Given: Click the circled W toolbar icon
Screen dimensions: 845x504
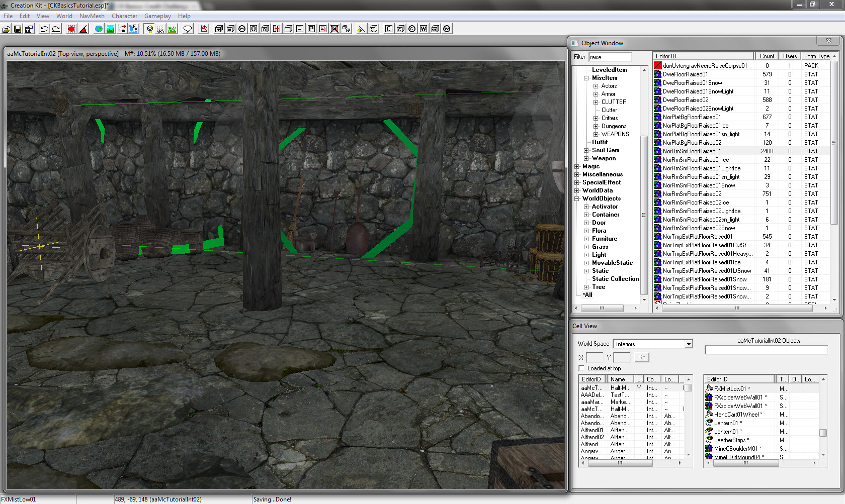Looking at the screenshot, I should click(x=447, y=29).
